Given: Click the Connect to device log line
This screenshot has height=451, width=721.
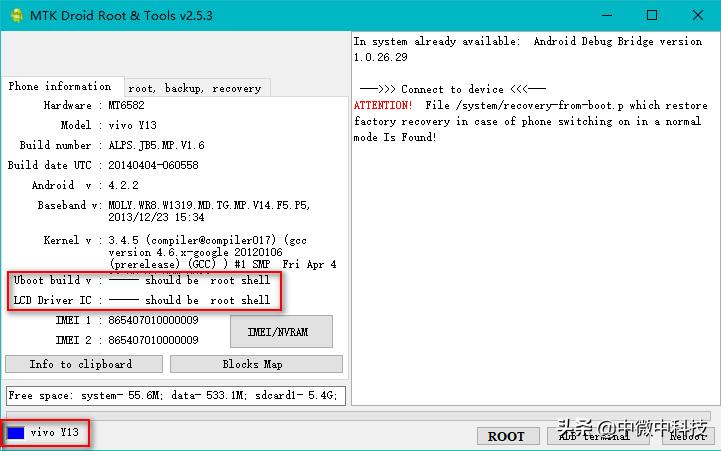Looking at the screenshot, I should click(x=452, y=89).
